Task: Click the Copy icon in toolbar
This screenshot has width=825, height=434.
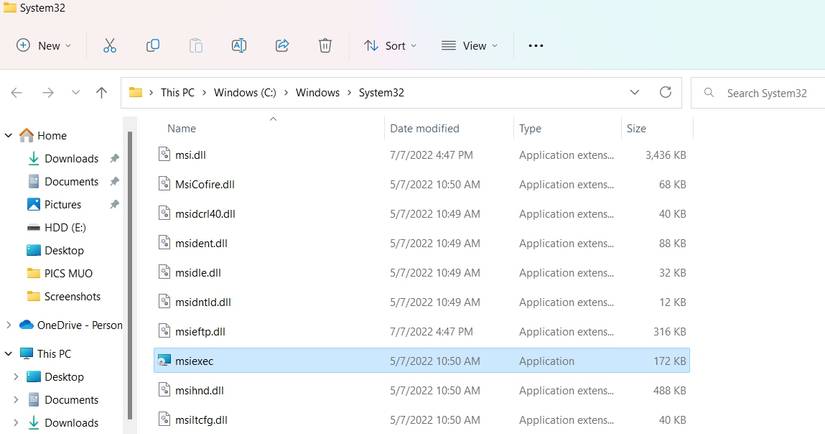Action: tap(153, 46)
